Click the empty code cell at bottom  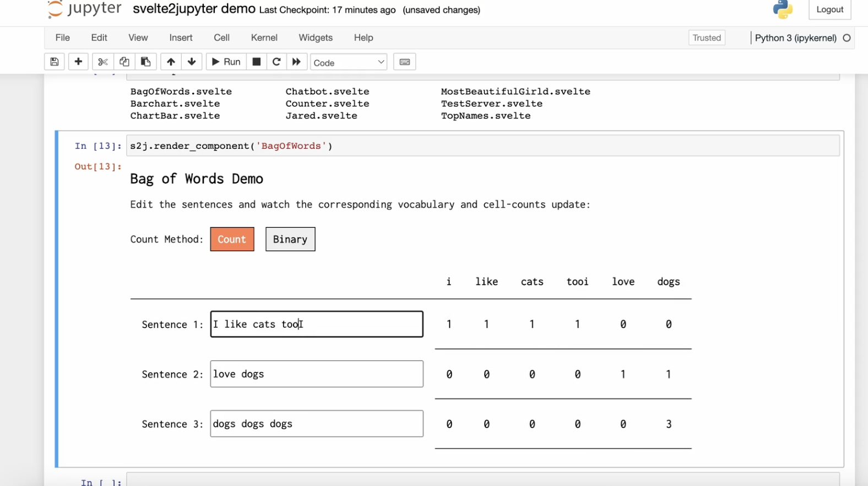tap(483, 479)
